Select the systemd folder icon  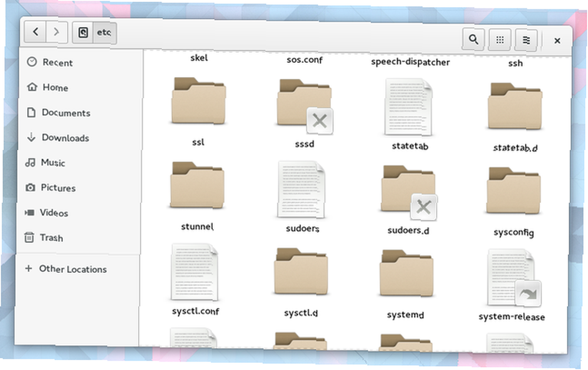pyautogui.click(x=406, y=273)
